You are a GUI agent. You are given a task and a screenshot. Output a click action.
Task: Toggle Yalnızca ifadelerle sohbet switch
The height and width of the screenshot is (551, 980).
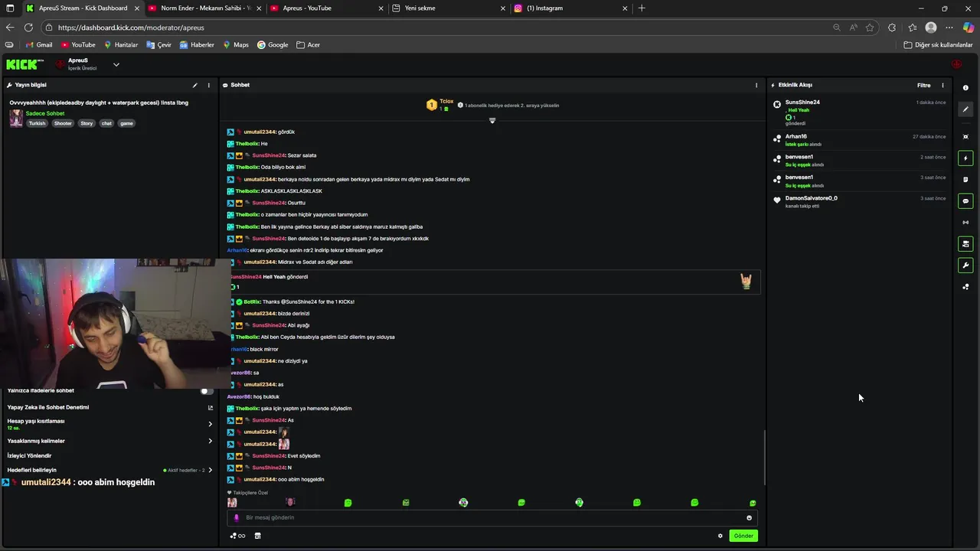[207, 390]
